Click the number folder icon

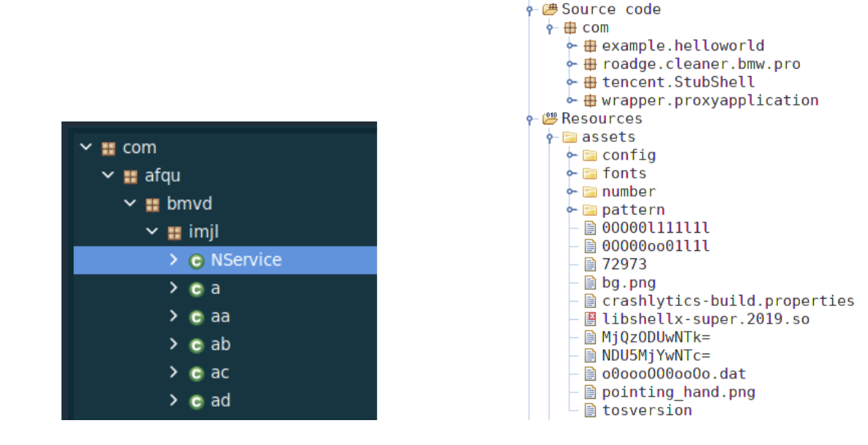click(x=590, y=192)
